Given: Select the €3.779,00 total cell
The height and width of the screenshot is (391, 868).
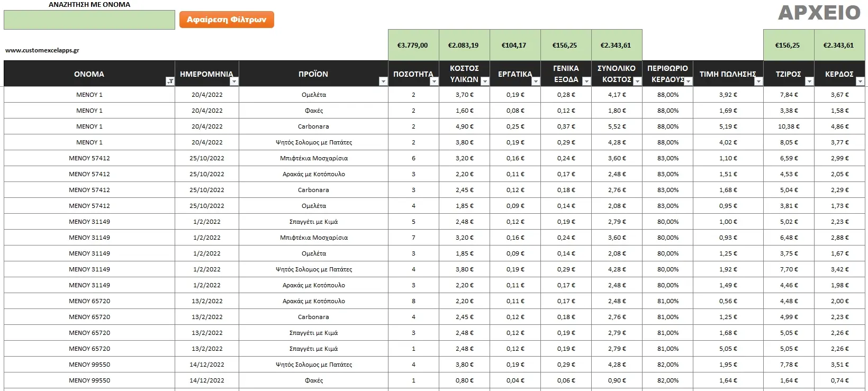Looking at the screenshot, I should pos(413,45).
